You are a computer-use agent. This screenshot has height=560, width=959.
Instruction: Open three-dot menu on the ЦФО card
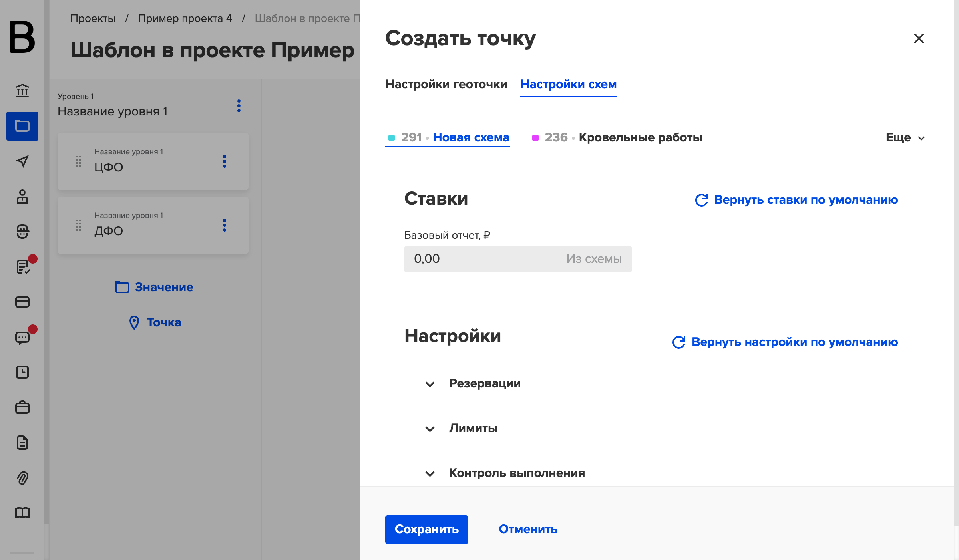pos(225,161)
